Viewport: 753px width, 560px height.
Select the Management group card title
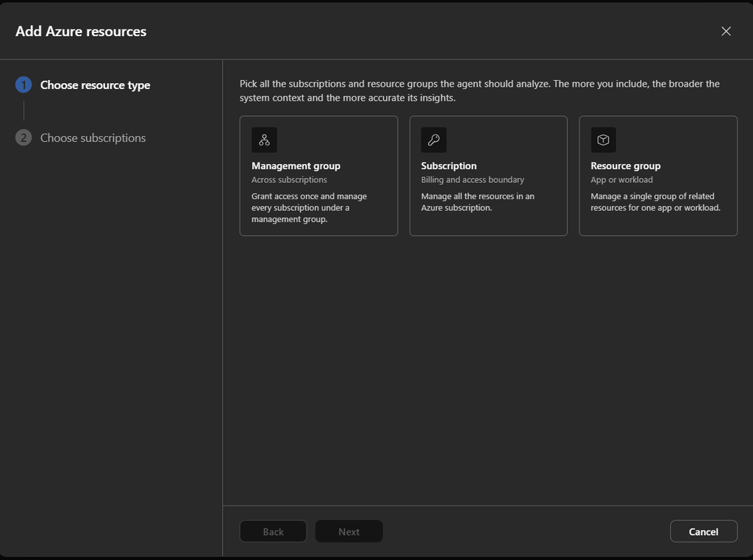pyautogui.click(x=296, y=165)
